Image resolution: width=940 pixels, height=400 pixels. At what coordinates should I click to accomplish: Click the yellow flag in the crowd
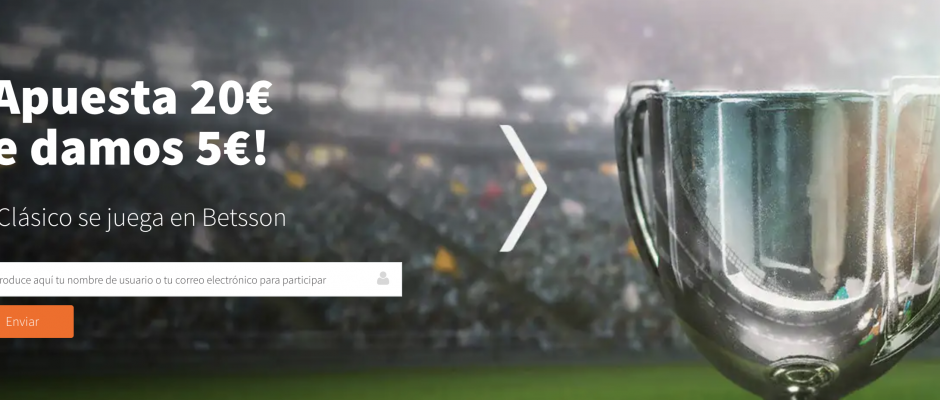coord(445,261)
